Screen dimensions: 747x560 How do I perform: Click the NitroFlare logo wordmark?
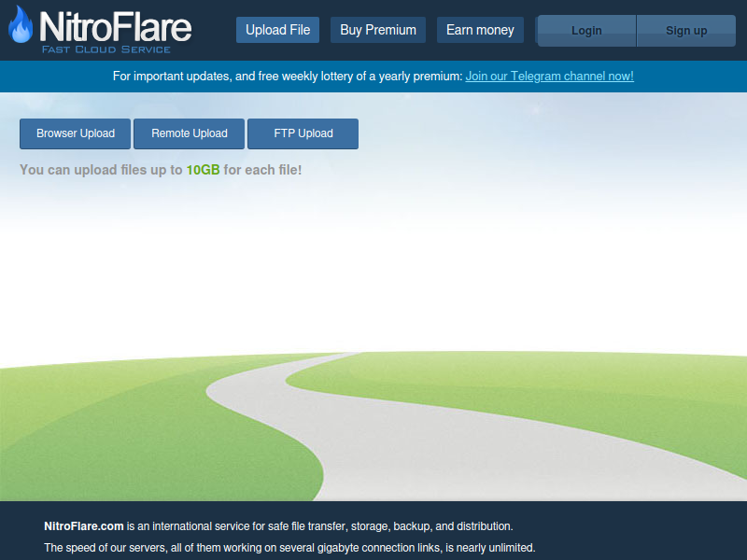[x=114, y=25]
